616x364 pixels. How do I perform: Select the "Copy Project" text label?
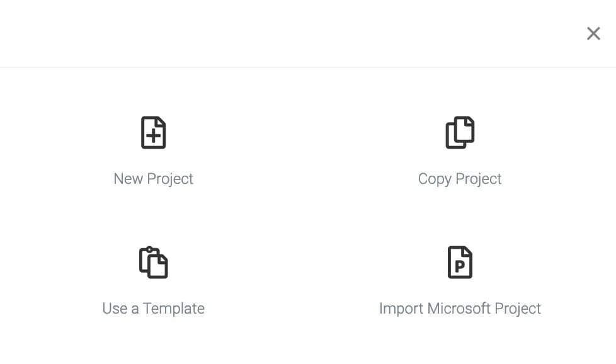coord(460,179)
